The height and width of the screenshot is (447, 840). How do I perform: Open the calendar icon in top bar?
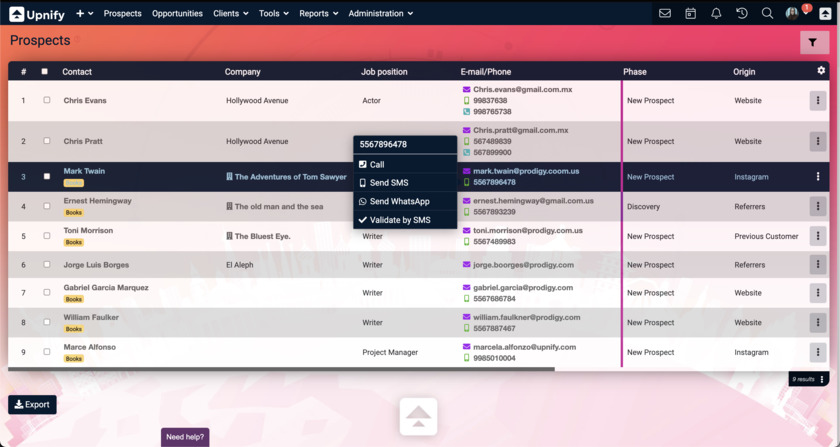[x=690, y=14]
